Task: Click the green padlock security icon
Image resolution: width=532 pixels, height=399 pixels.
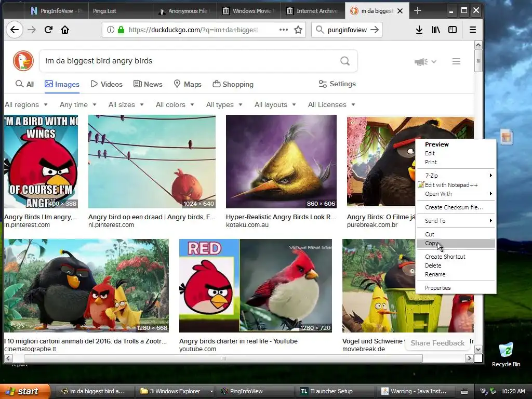Action: click(121, 30)
